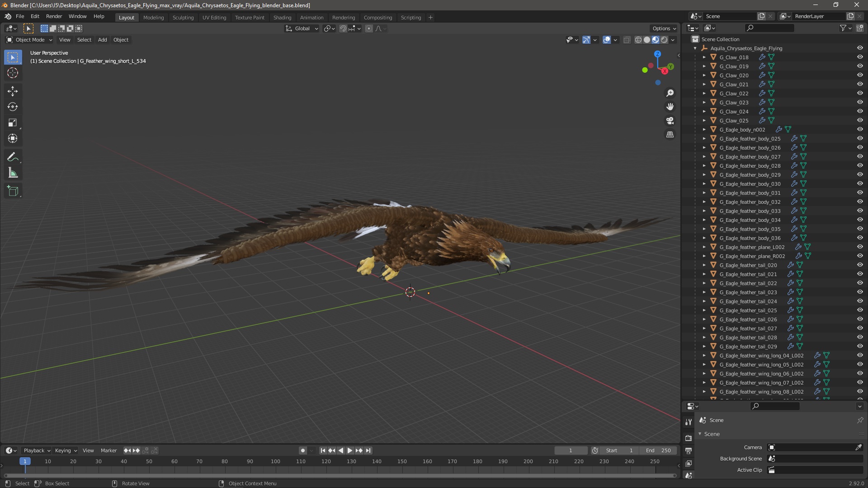
Task: Jump to next keyframe
Action: (x=359, y=450)
